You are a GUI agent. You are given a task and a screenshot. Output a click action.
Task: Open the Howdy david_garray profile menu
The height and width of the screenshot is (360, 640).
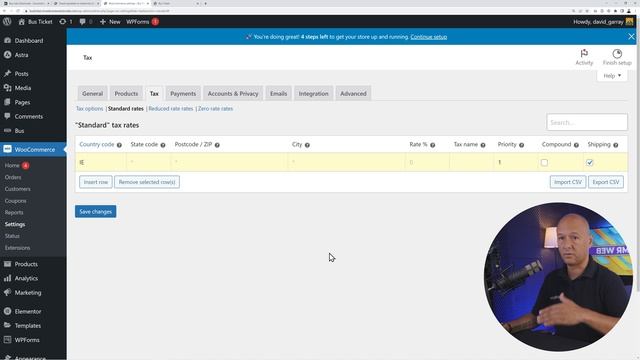pyautogui.click(x=603, y=22)
